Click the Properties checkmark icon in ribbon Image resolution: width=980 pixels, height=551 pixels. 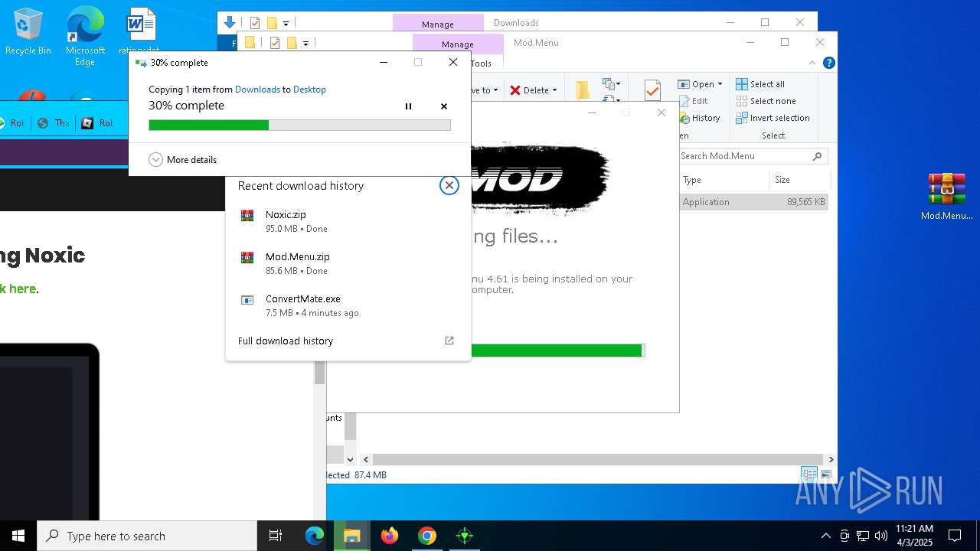[652, 91]
